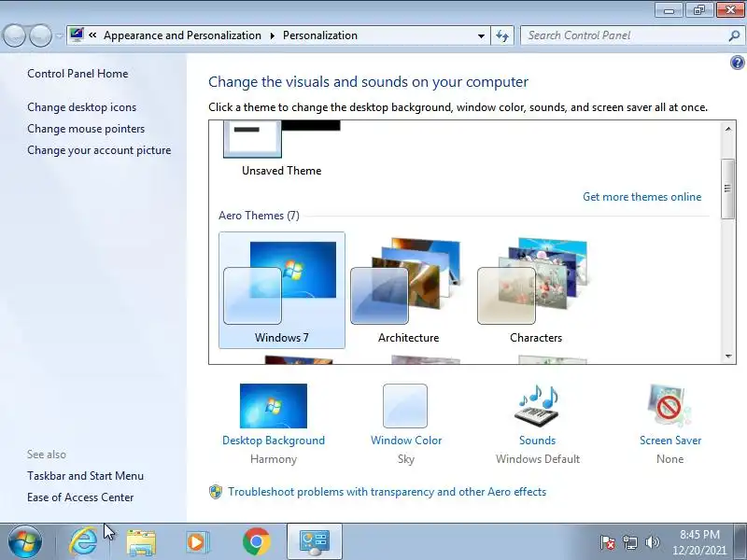Screen dimensions: 747x560
Task: Select the Windows 7 theme
Action: point(282,290)
